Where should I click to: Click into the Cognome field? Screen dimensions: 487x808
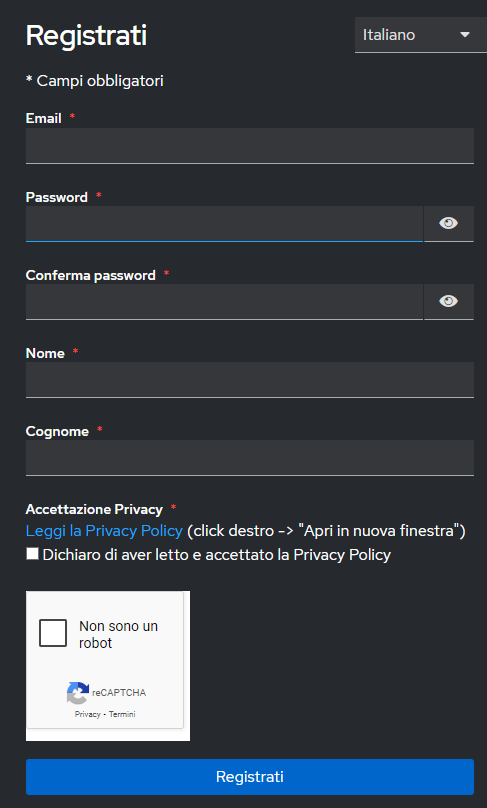pyautogui.click(x=250, y=458)
